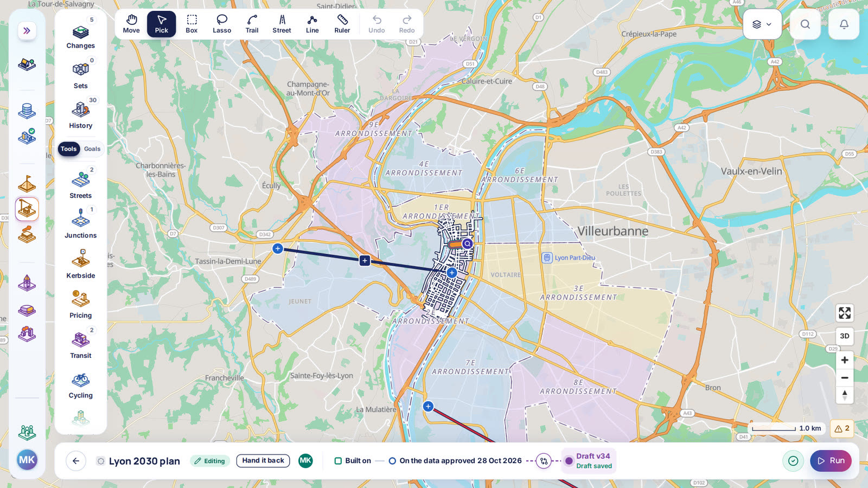868x488 pixels.
Task: Open the map layers dropdown
Action: (x=762, y=24)
